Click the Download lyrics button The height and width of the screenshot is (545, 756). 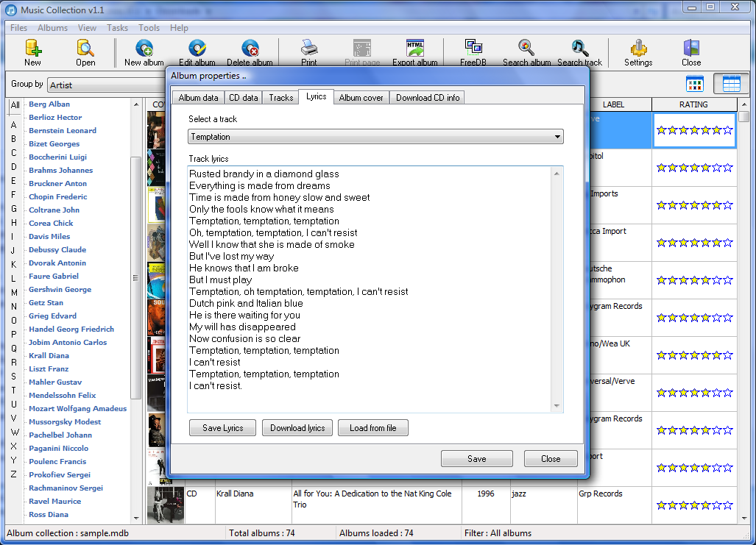pyautogui.click(x=297, y=428)
